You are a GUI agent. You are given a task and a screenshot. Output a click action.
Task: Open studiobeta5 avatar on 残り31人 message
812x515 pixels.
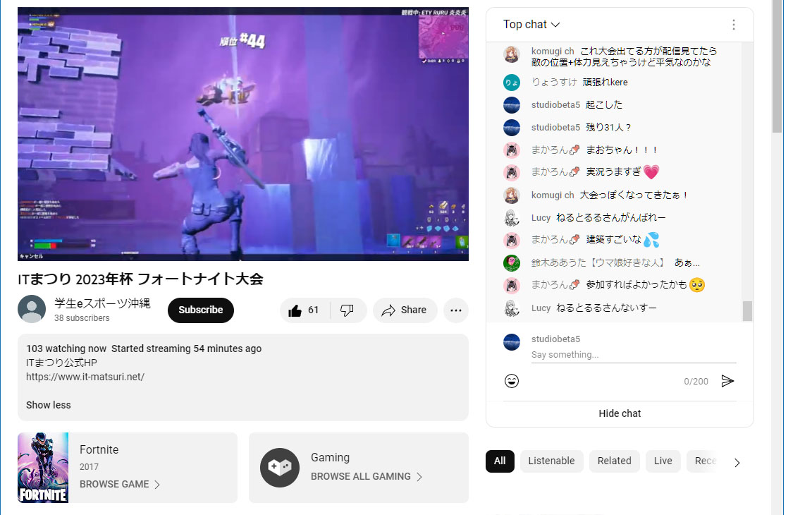(x=512, y=128)
